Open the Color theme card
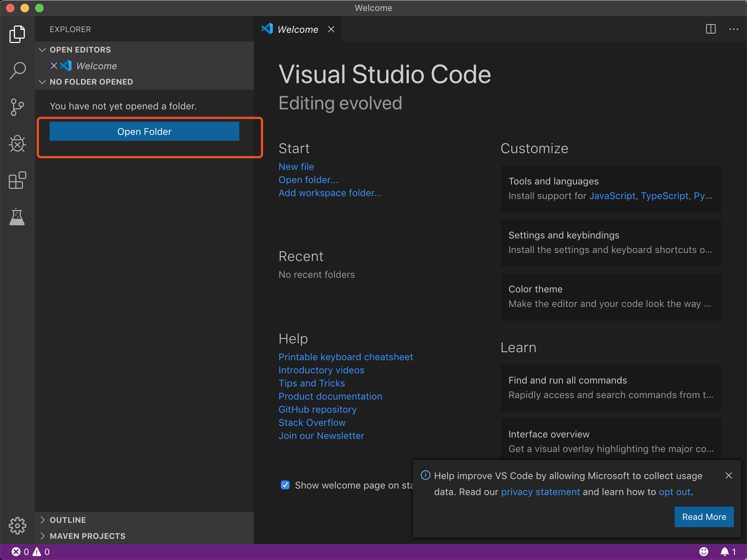Image resolution: width=747 pixels, height=560 pixels. [611, 296]
